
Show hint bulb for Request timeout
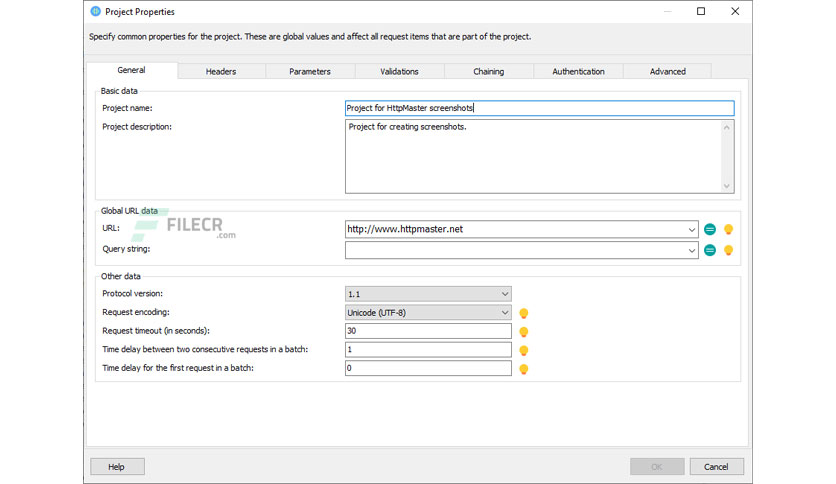tap(524, 332)
